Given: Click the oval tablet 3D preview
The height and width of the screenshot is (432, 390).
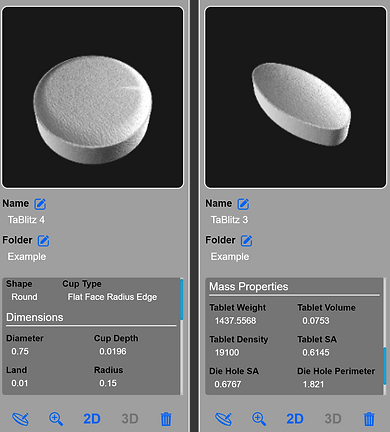Looking at the screenshot, I should click(x=296, y=97).
